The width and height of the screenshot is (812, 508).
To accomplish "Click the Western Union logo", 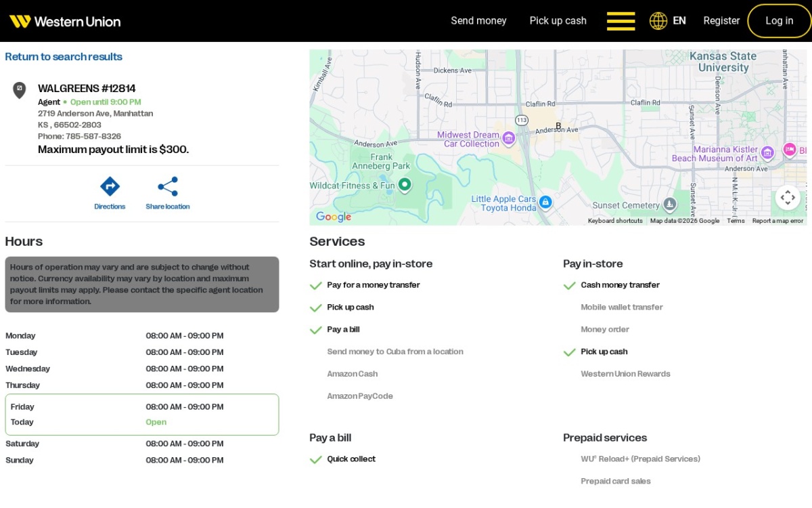I will coord(65,21).
